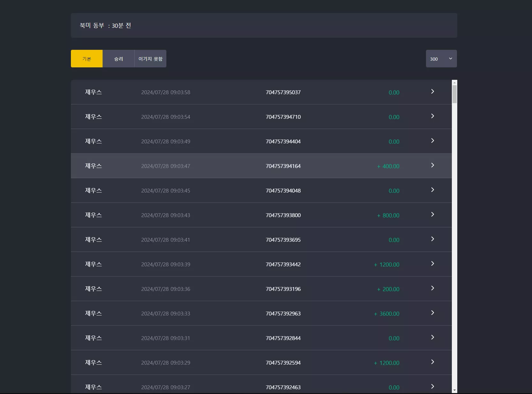532x394 pixels.
Task: Click arrow for bet 704757392594
Action: tap(432, 362)
